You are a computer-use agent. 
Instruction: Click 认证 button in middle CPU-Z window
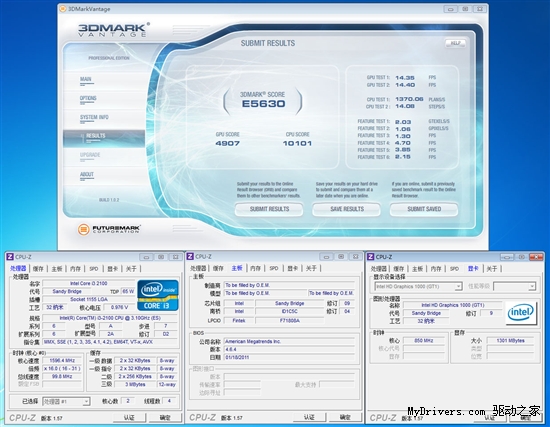[x=309, y=417]
